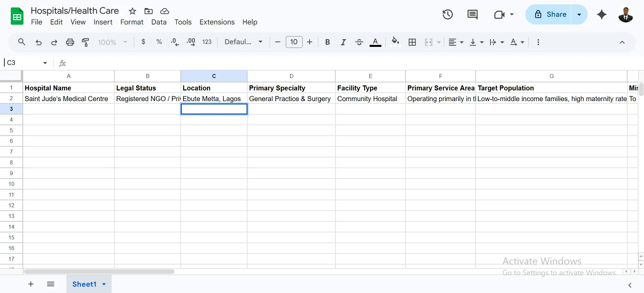The image size is (644, 293).
Task: Toggle italic formatting
Action: click(x=343, y=42)
